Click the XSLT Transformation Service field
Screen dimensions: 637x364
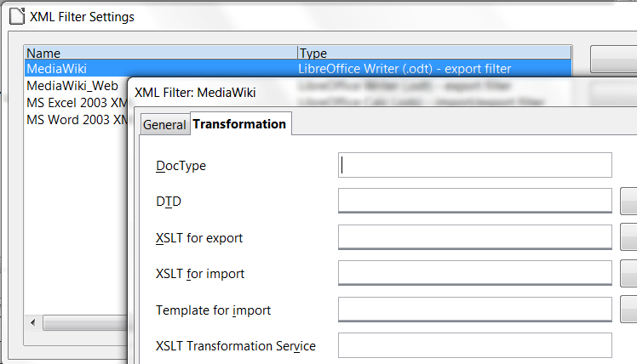tap(474, 345)
